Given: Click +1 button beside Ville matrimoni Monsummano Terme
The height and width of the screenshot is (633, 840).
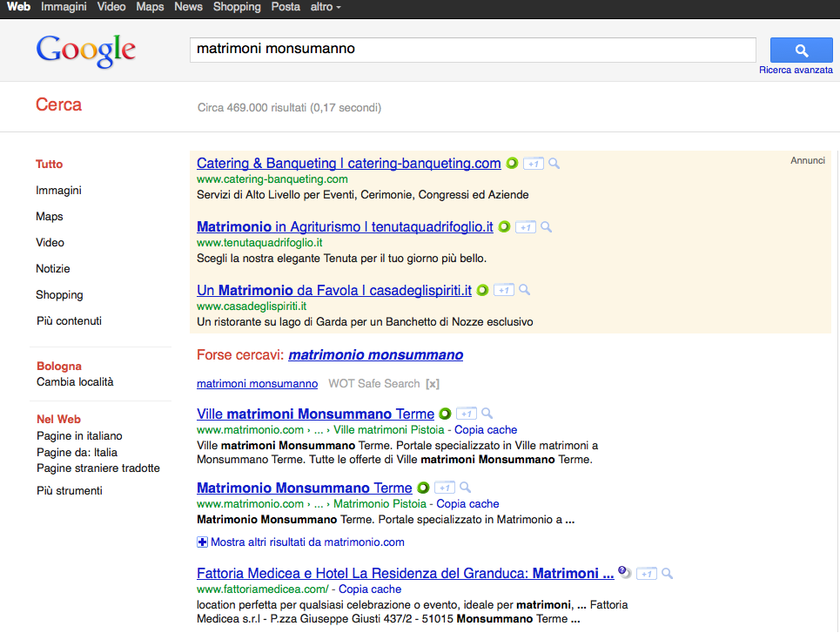Looking at the screenshot, I should (466, 414).
